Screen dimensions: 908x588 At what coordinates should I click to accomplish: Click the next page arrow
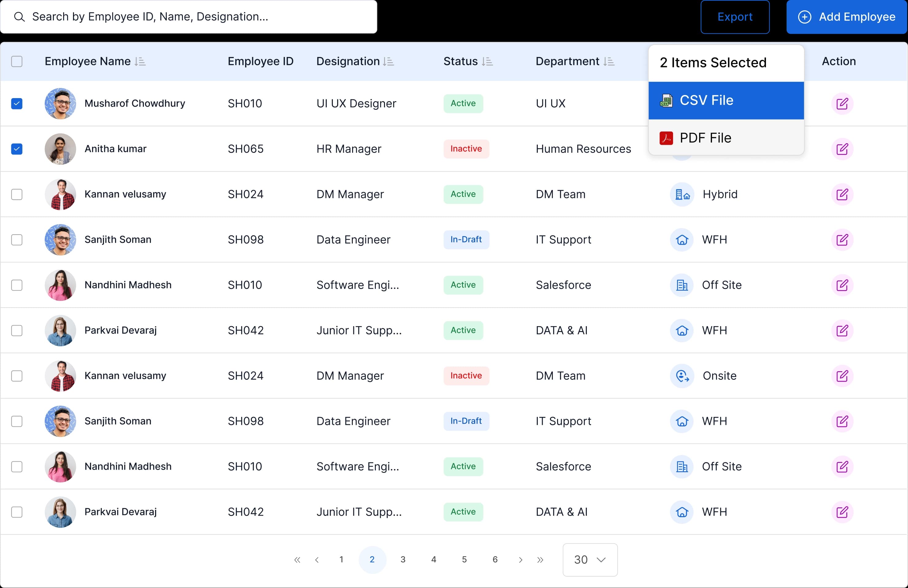(x=520, y=559)
